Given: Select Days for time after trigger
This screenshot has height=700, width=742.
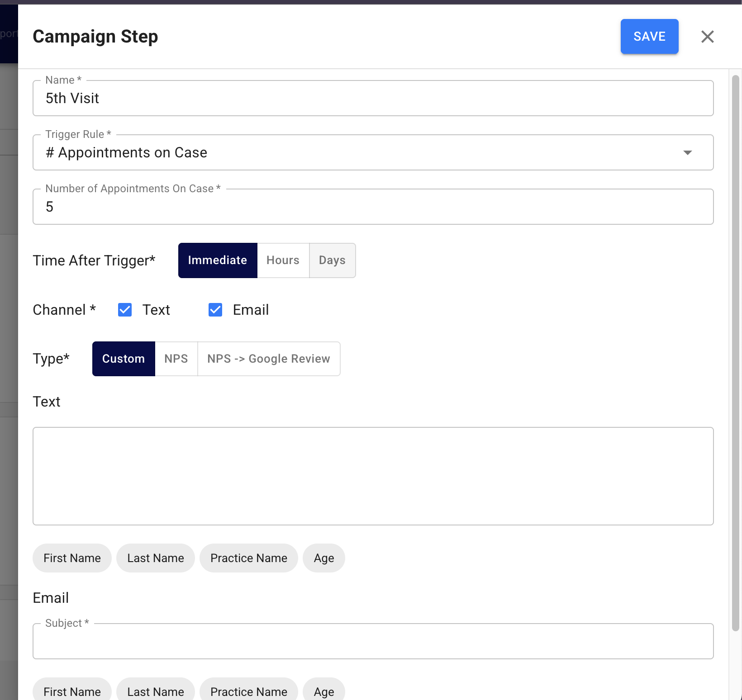Looking at the screenshot, I should (332, 260).
